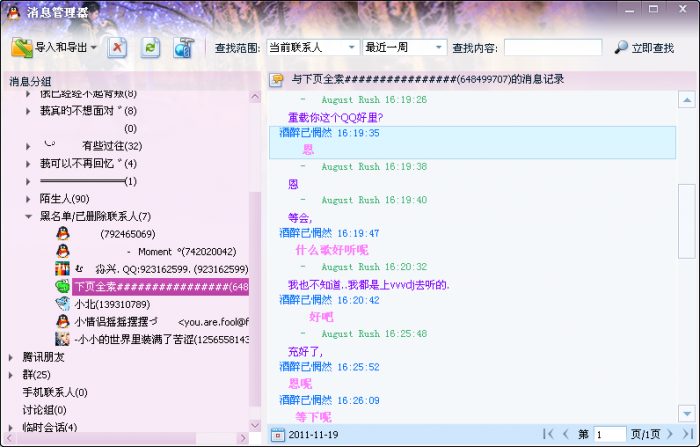Expand the '临时会话(4)' node

[x=11, y=428]
